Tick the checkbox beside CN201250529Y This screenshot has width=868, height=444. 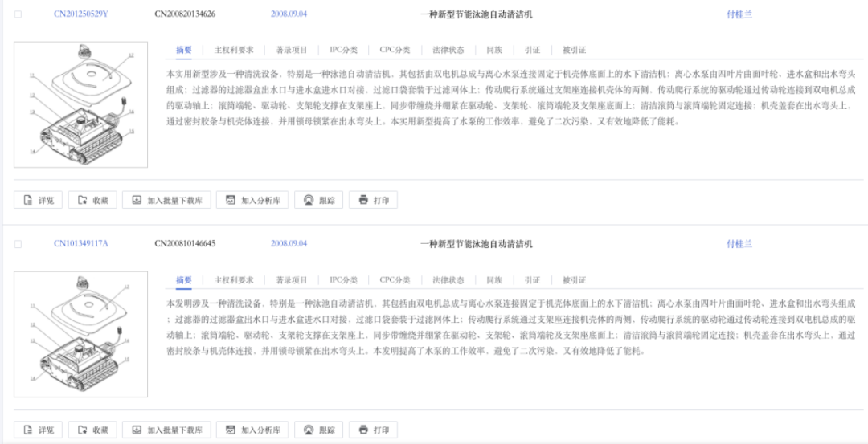18,14
